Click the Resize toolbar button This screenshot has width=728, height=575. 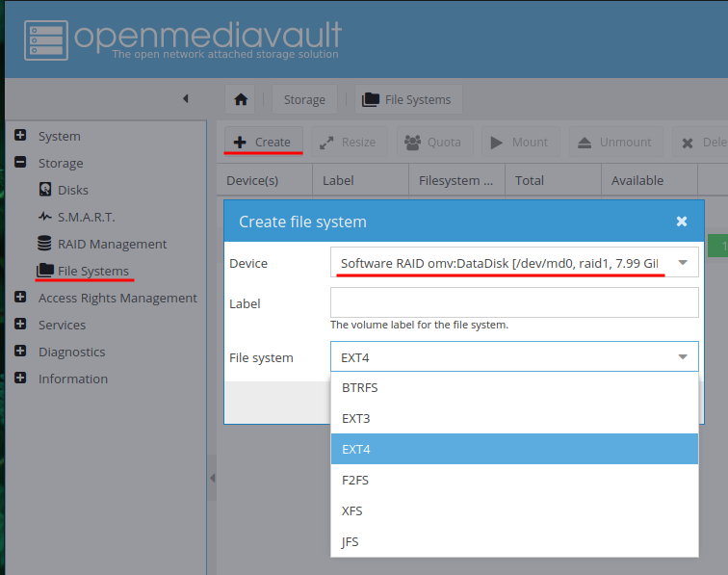349,142
